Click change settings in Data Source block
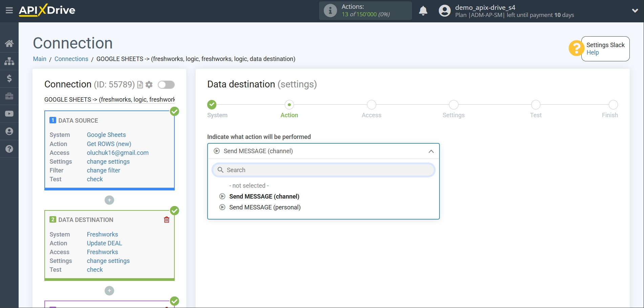Viewport: 644px width, 308px height. [x=108, y=162]
